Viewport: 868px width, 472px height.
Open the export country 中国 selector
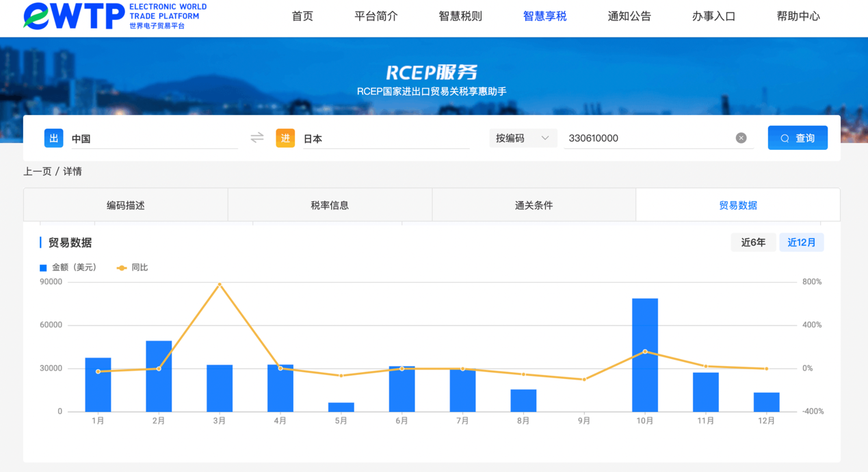(x=154, y=139)
